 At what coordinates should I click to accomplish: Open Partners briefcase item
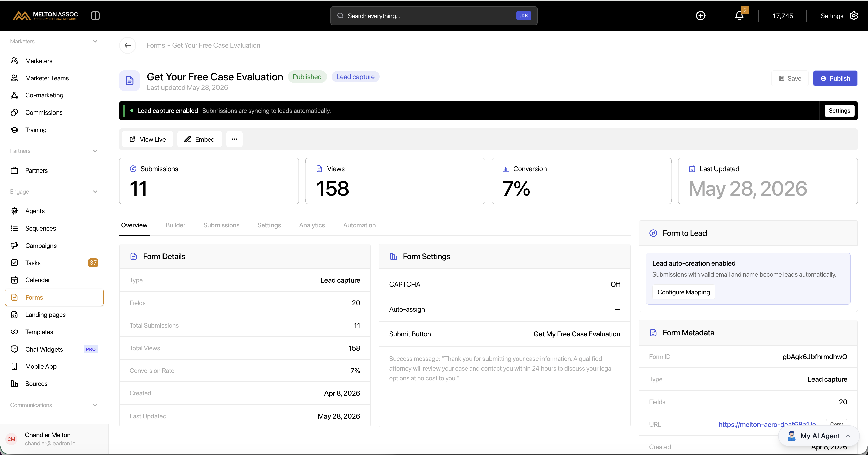55,170
